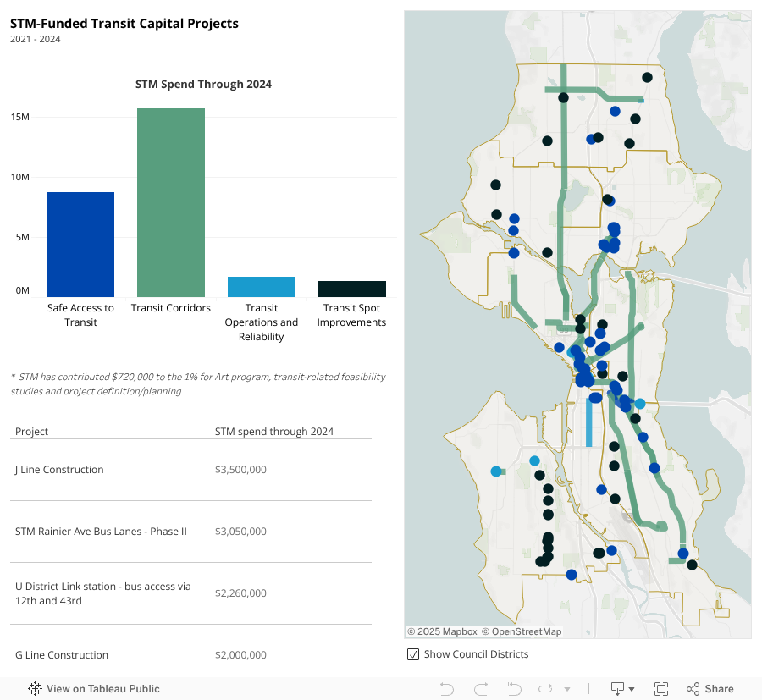762x700 pixels.
Task: Click the Replay animation icon
Action: click(514, 688)
